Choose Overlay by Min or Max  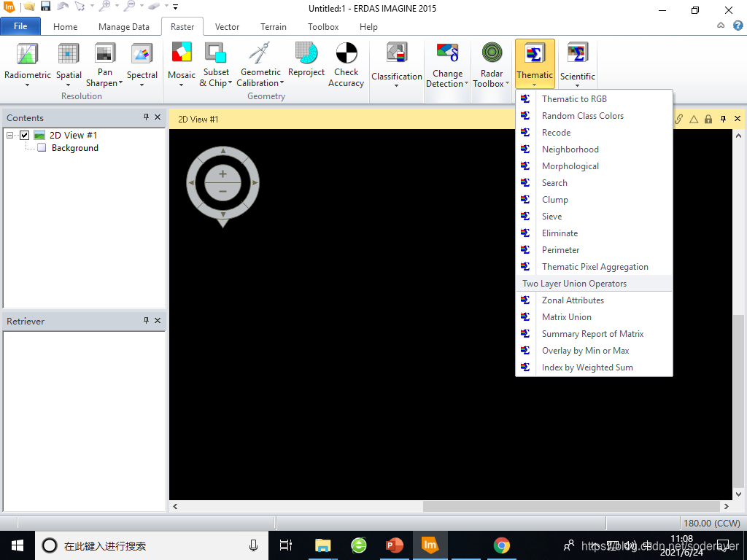point(594,351)
